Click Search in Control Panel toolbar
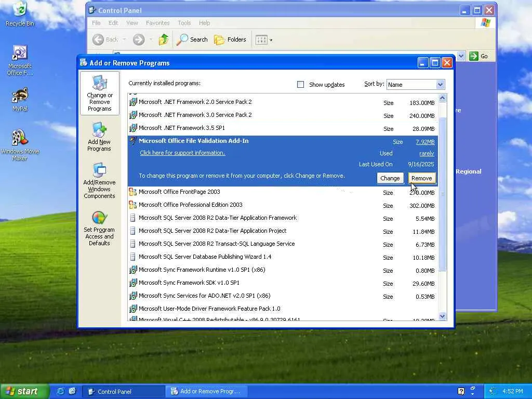The height and width of the screenshot is (399, 532). tap(192, 39)
